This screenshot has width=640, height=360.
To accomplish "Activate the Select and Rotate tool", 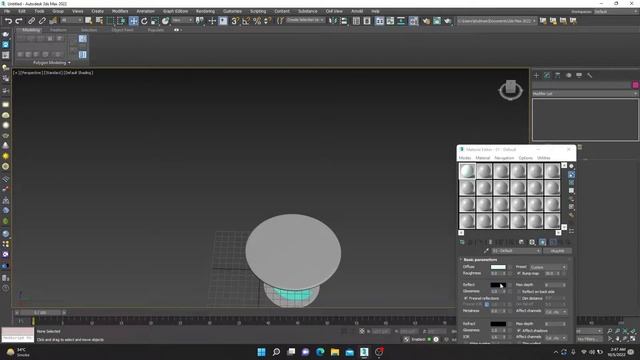I will pos(144,21).
